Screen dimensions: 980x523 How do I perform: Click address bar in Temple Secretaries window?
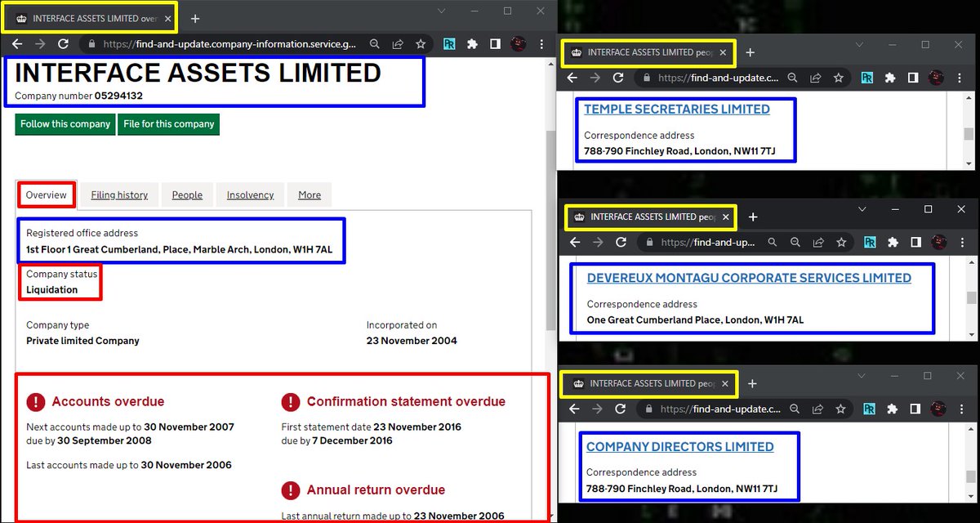pyautogui.click(x=718, y=78)
